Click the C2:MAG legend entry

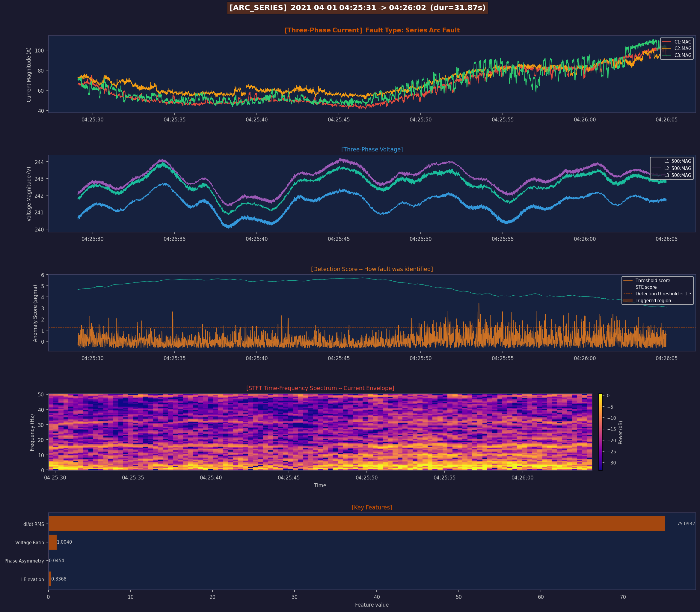pyautogui.click(x=683, y=49)
